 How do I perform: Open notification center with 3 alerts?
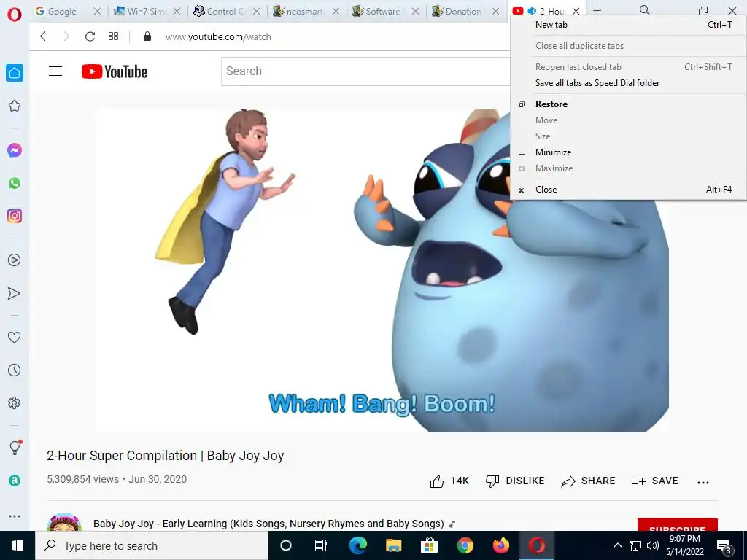(724, 545)
